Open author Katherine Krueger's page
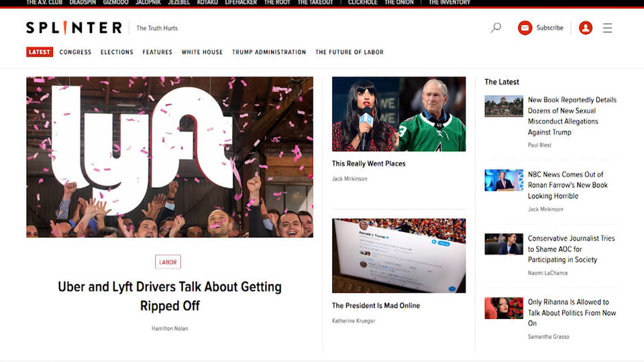Screen dimensions: 644x362 pyautogui.click(x=354, y=321)
